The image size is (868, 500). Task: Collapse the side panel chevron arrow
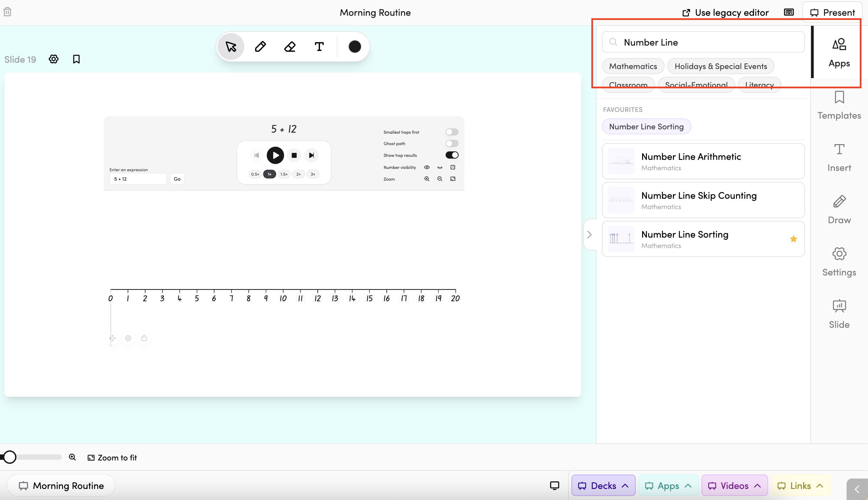point(590,235)
